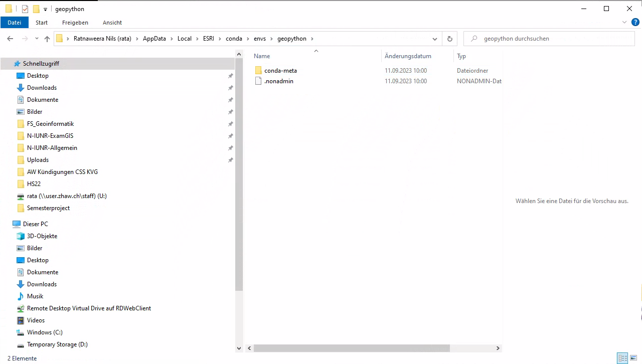
Task: Open File Explorer help with the question mark
Action: (x=635, y=22)
